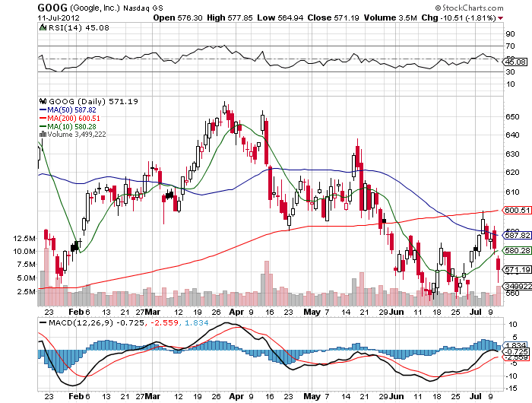Viewport: 532px width, 403px height.
Task: Click the RSI 30 level label
Action: (x=510, y=72)
